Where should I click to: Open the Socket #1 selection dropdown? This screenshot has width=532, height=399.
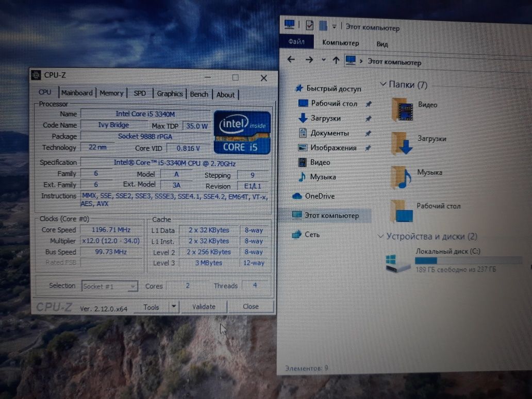click(109, 286)
